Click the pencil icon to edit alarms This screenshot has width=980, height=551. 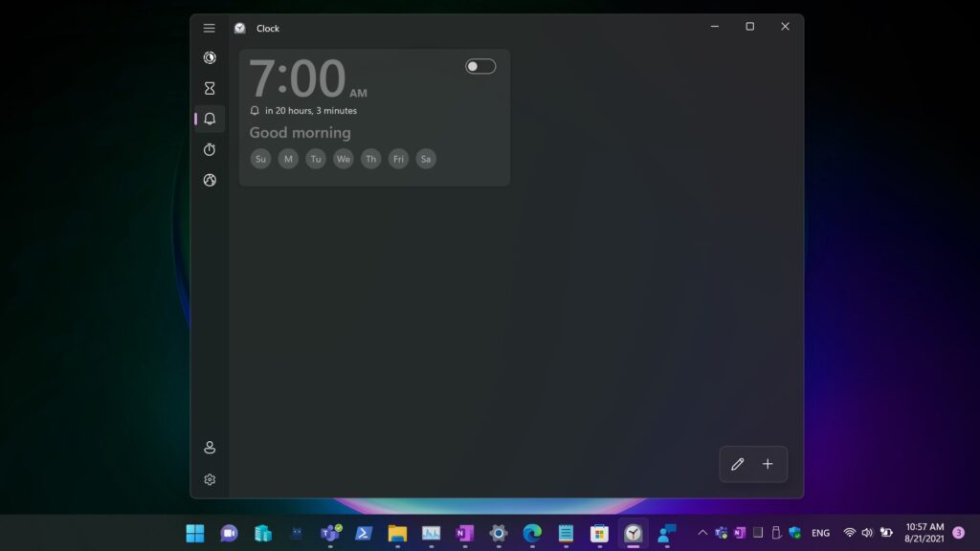(x=737, y=464)
